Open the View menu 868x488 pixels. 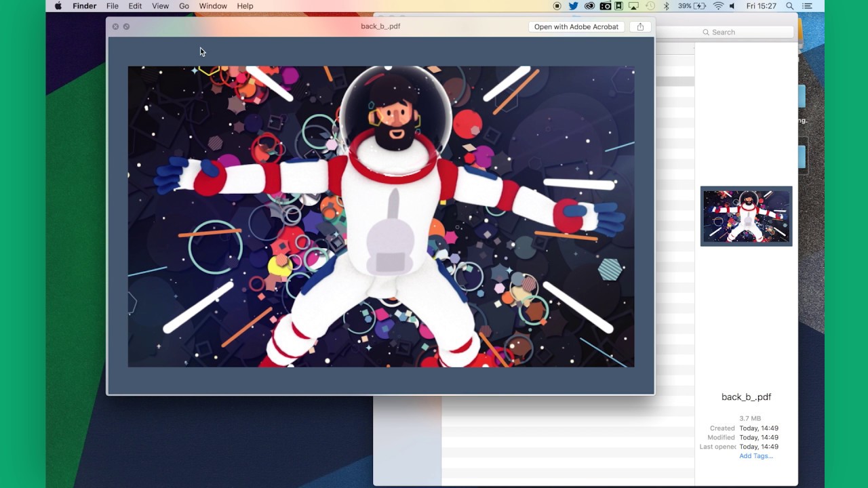pos(160,6)
